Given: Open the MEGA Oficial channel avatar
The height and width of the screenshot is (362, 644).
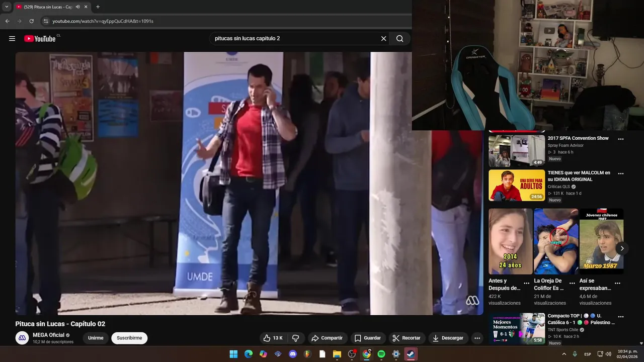Looking at the screenshot, I should pos(22,338).
